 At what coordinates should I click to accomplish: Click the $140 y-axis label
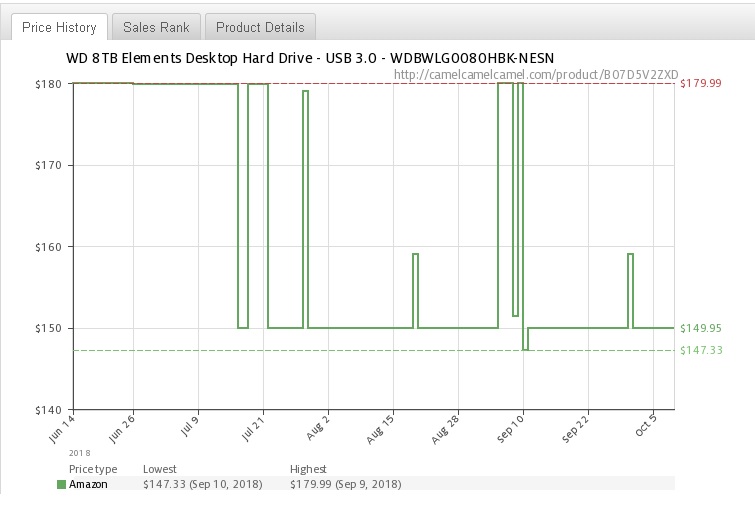click(x=48, y=410)
